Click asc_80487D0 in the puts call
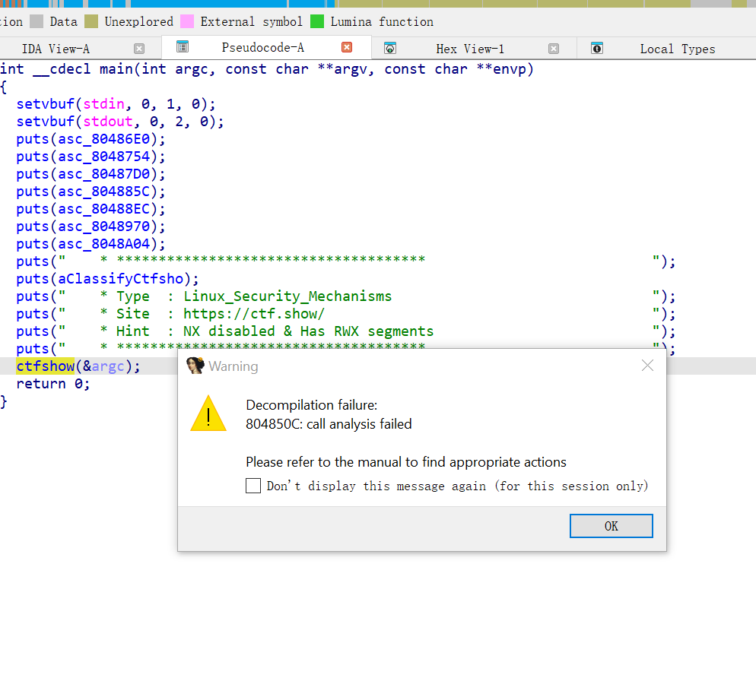This screenshot has height=700, width=756. [103, 174]
